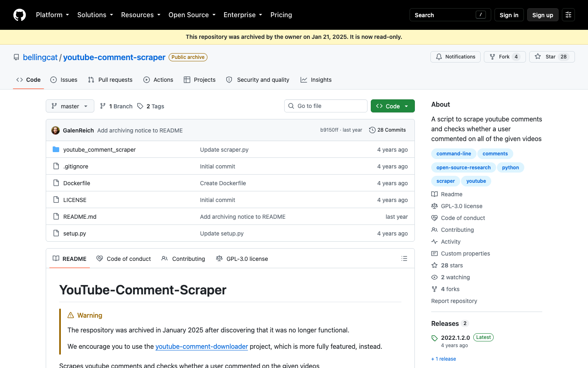Select the Contributing file tab
The image size is (588, 368).
pyautogui.click(x=183, y=258)
